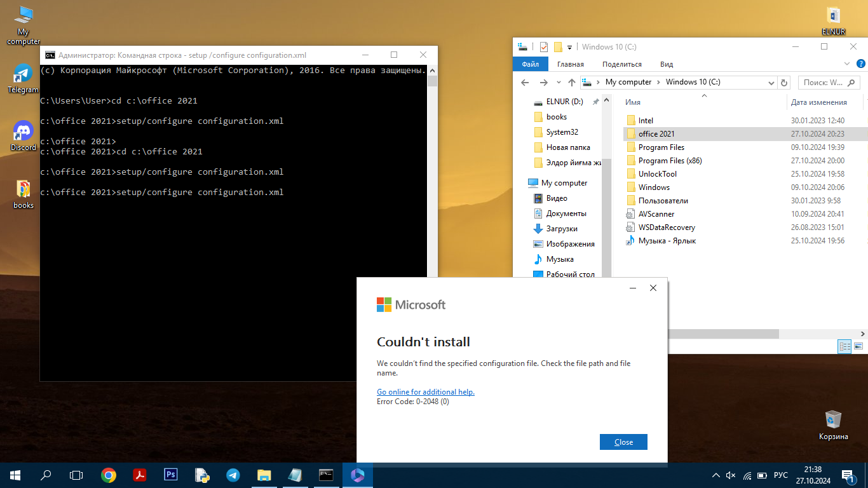The height and width of the screenshot is (488, 868).
Task: Open address bar history dropdown
Action: pos(771,83)
